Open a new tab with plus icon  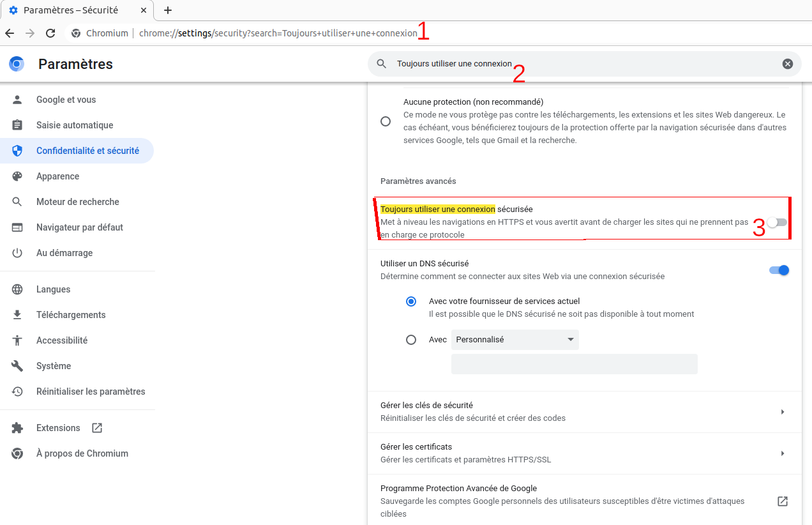[x=168, y=10]
